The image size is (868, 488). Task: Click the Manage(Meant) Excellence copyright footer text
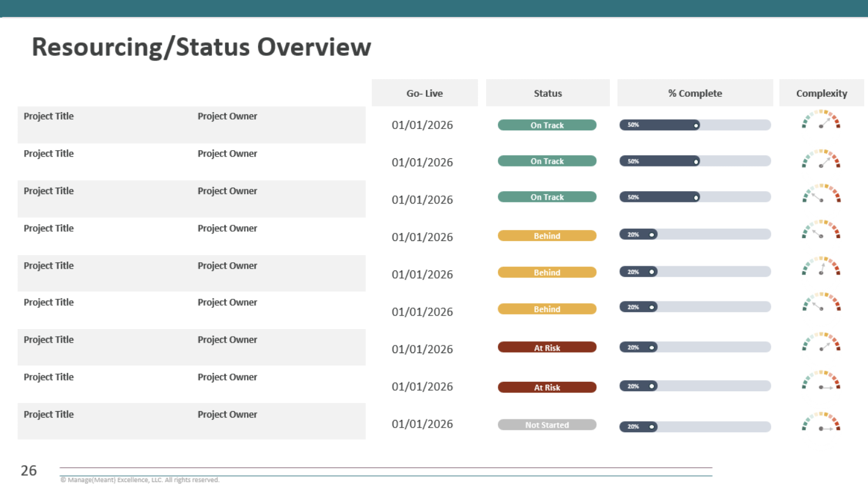[140, 480]
